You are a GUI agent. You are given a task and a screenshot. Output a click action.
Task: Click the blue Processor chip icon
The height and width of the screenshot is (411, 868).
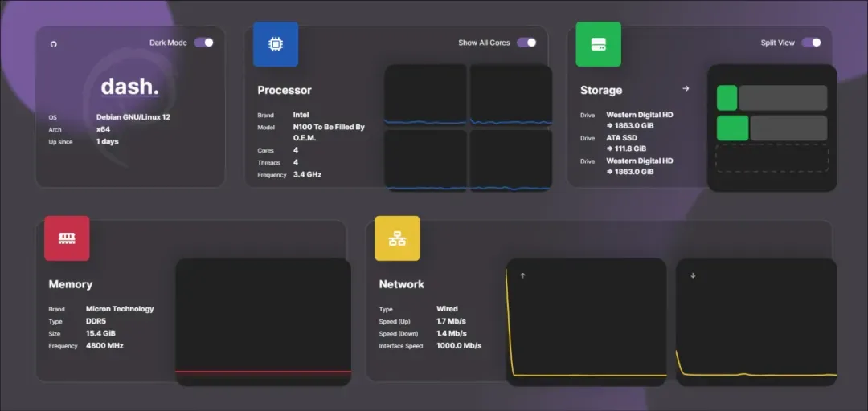[x=276, y=44]
